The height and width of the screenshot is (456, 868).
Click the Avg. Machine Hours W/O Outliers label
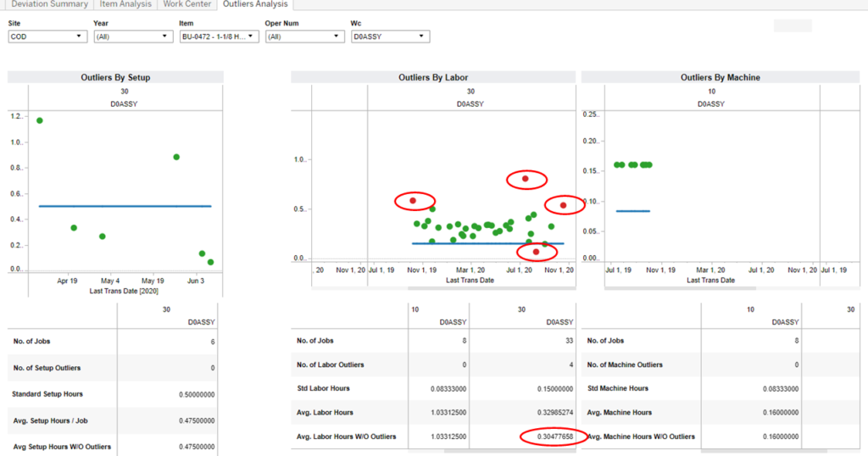click(641, 437)
